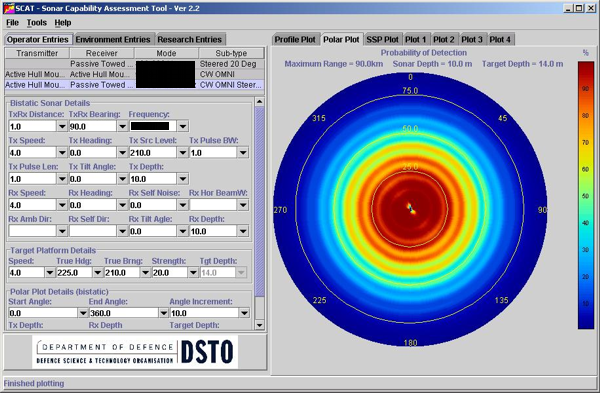The image size is (600, 393).
Task: Switch to Research Entries tab
Action: (189, 39)
